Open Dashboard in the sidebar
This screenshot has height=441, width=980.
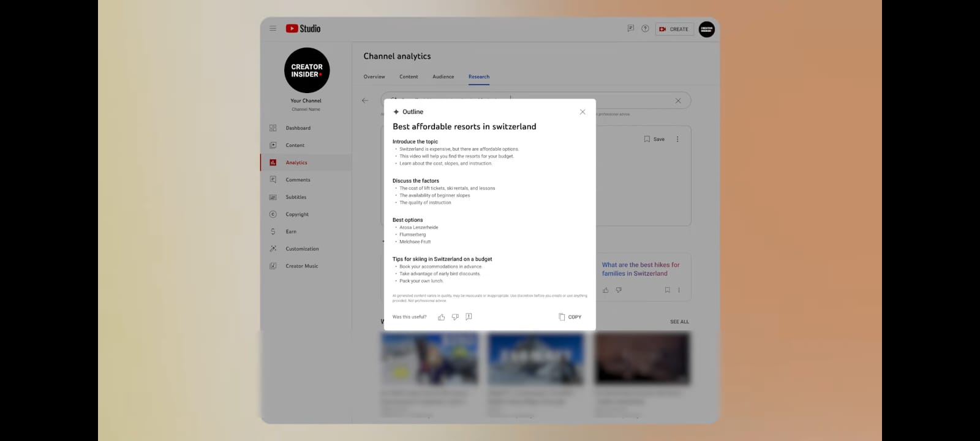point(298,128)
